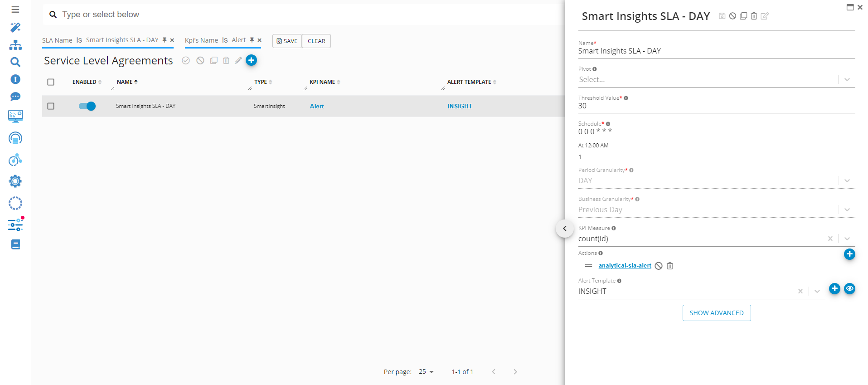Open the chat bubble icon in sidebar
Screen dimensions: 868x385
(15, 97)
